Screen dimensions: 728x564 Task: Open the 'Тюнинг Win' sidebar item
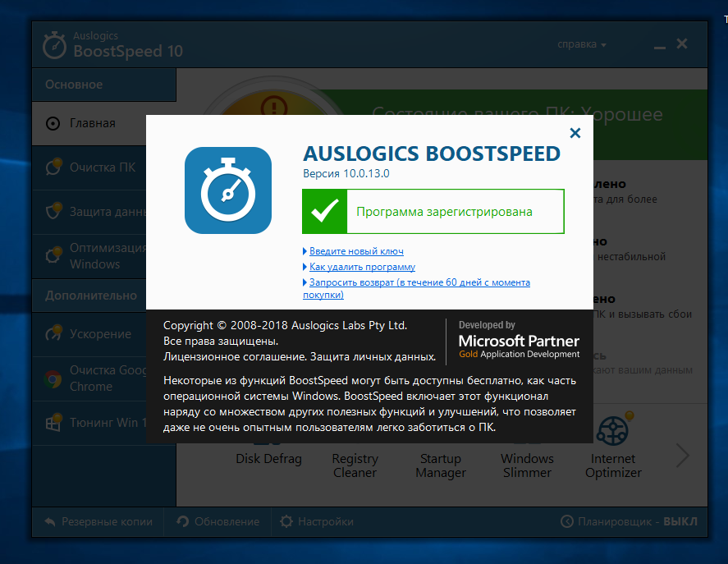(89, 423)
